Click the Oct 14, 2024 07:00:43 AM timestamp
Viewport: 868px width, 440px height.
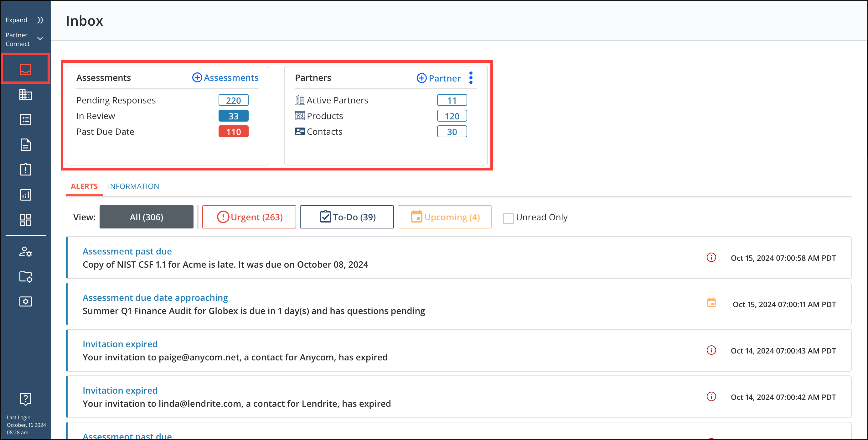point(783,351)
